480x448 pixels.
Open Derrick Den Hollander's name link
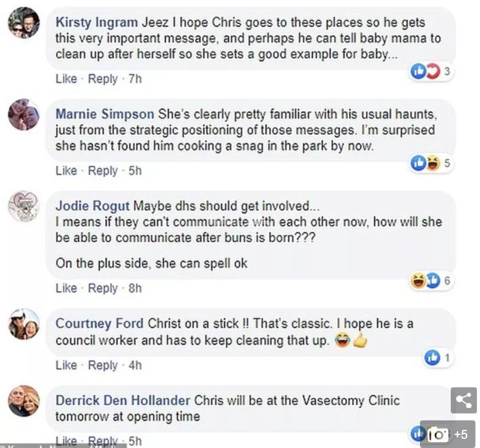pyautogui.click(x=123, y=400)
